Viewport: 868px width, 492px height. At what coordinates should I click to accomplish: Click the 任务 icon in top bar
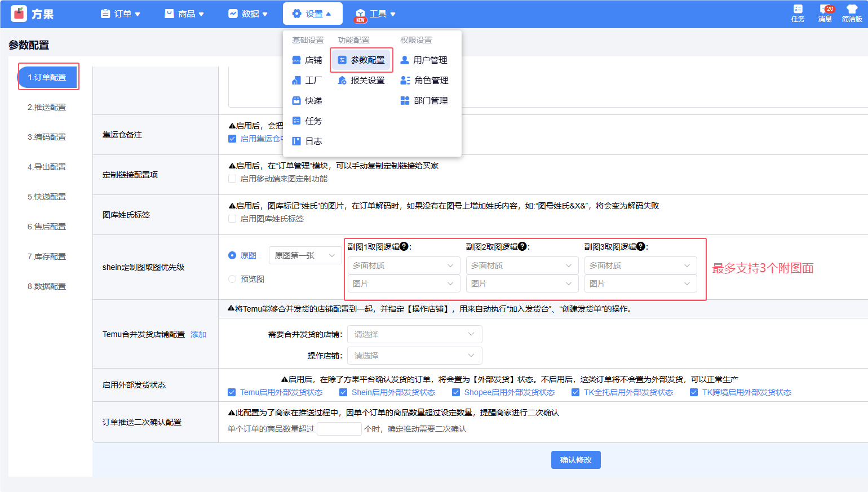coord(798,9)
